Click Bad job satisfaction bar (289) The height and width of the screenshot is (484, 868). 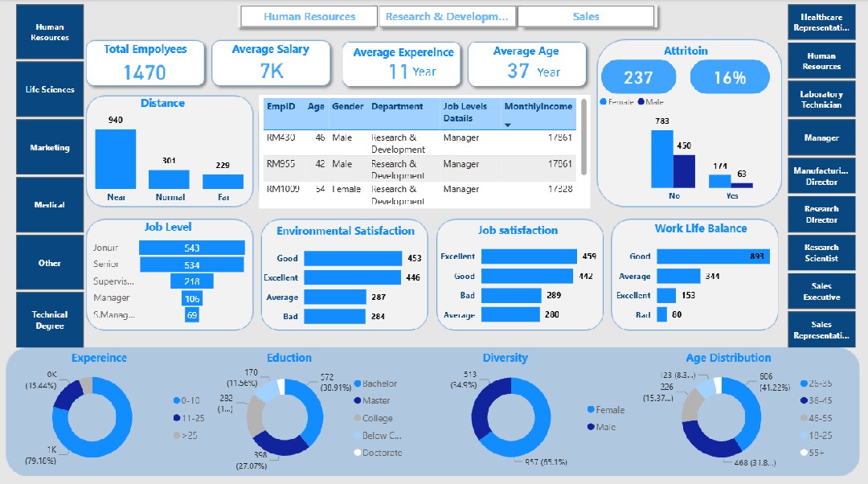[511, 295]
